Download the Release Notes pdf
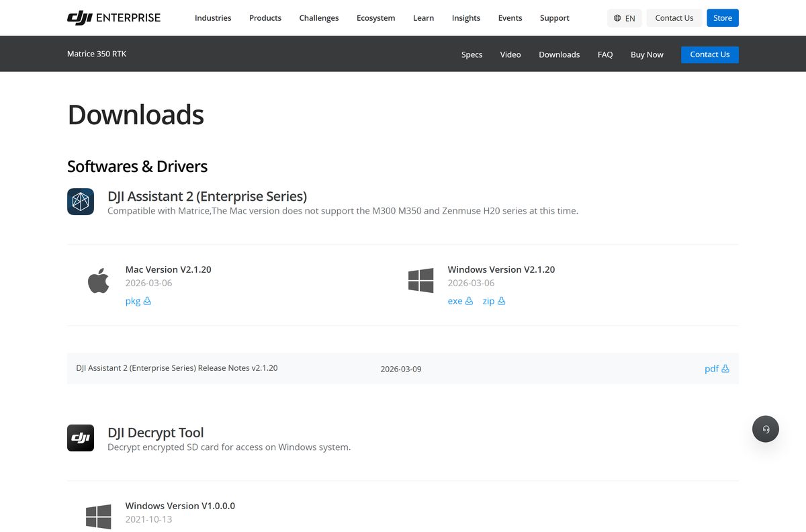The image size is (806, 532). click(x=717, y=369)
